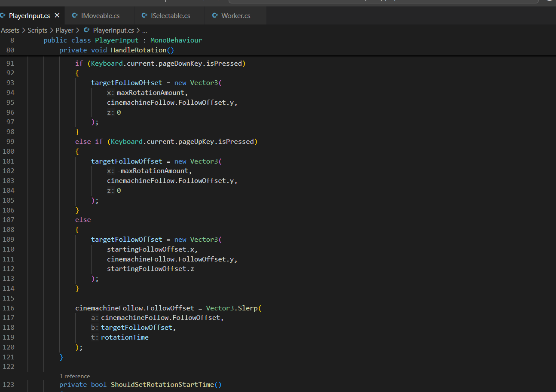Screen dimensions: 556x392
Task: Click the 'a:' inlay hint on line 117
Action: pos(95,318)
